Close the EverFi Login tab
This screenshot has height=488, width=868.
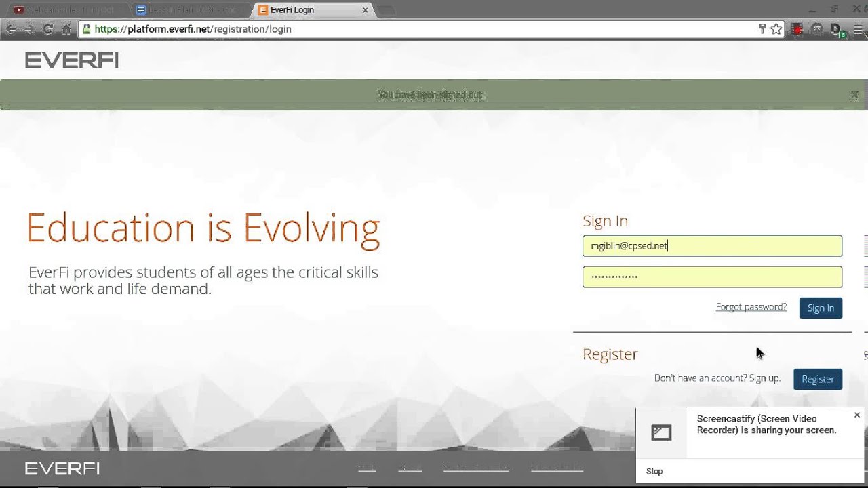pyautogui.click(x=365, y=10)
